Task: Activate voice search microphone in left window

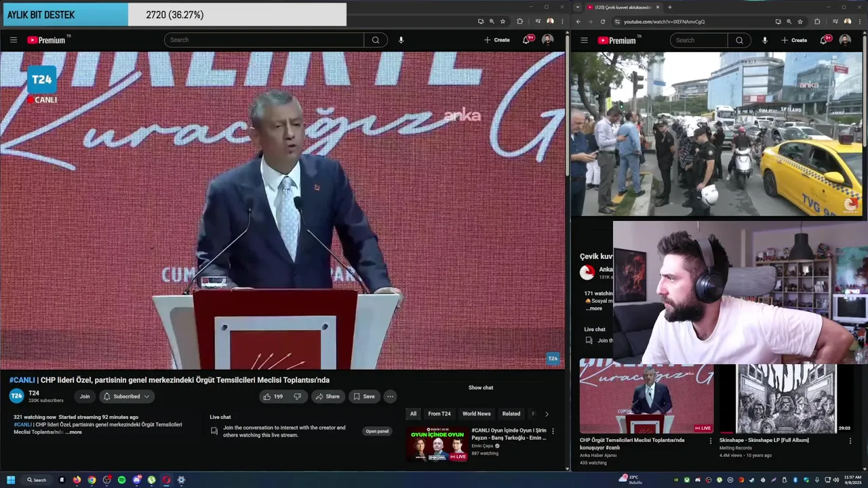Action: coord(401,40)
